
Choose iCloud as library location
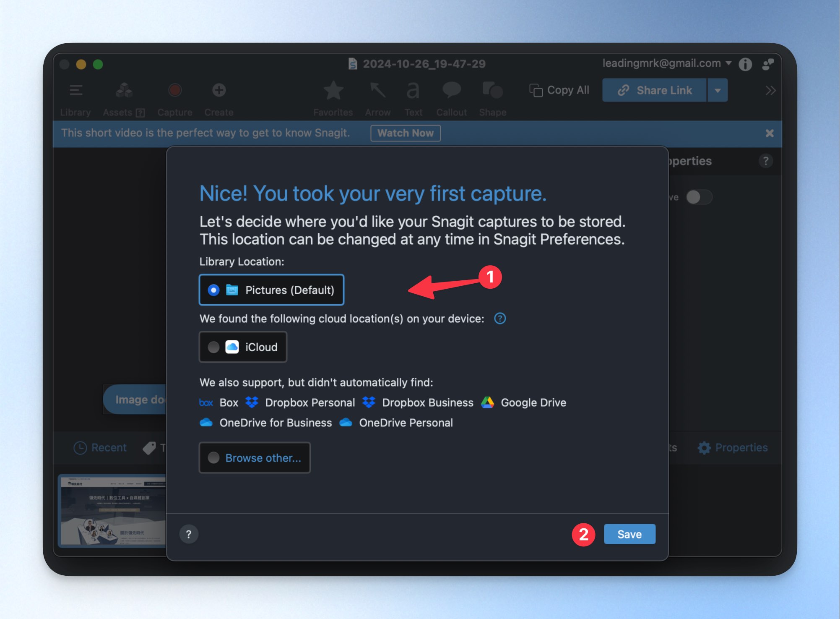pyautogui.click(x=243, y=347)
